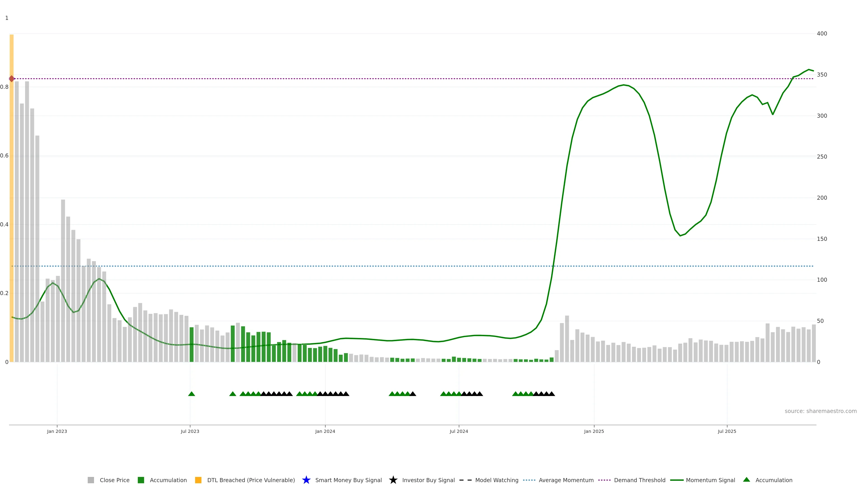The width and height of the screenshot is (868, 488).
Task: Click the red diamond marker on threshold line
Action: [12, 78]
